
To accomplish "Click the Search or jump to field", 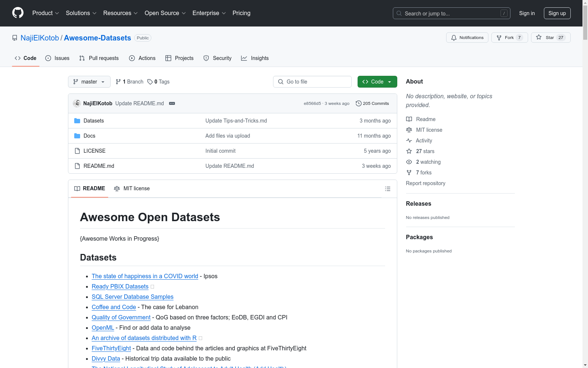I will [x=452, y=13].
